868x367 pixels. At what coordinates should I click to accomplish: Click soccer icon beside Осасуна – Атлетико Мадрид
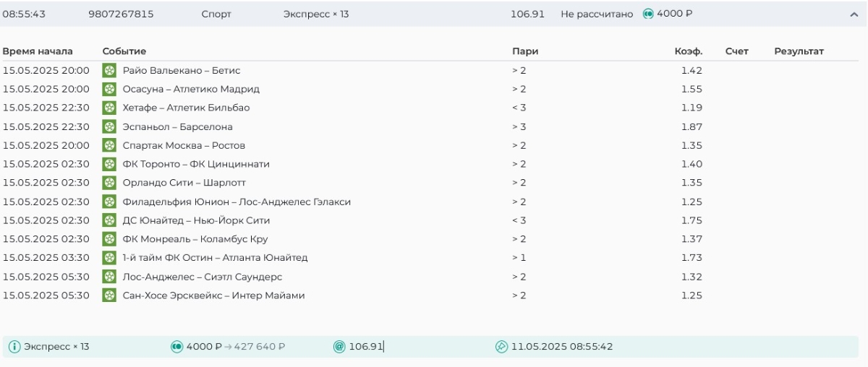point(109,90)
